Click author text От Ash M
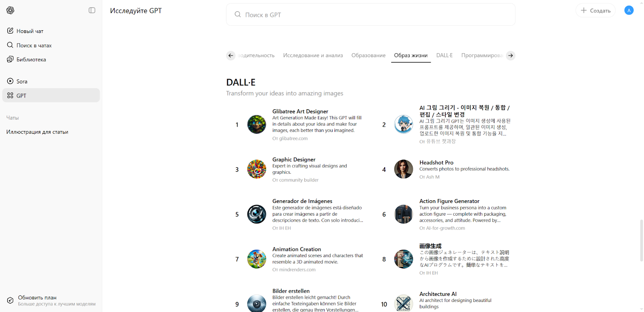The height and width of the screenshot is (312, 644). 429,177
